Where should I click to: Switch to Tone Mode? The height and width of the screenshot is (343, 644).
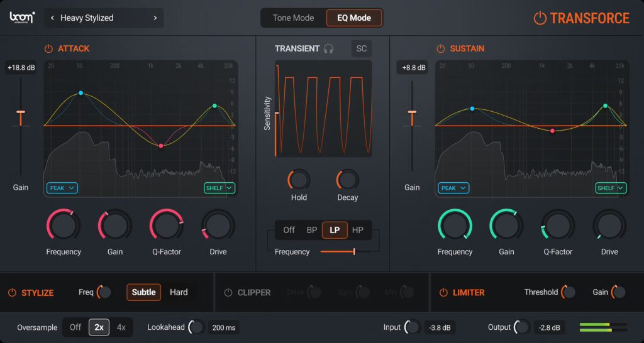(x=293, y=18)
